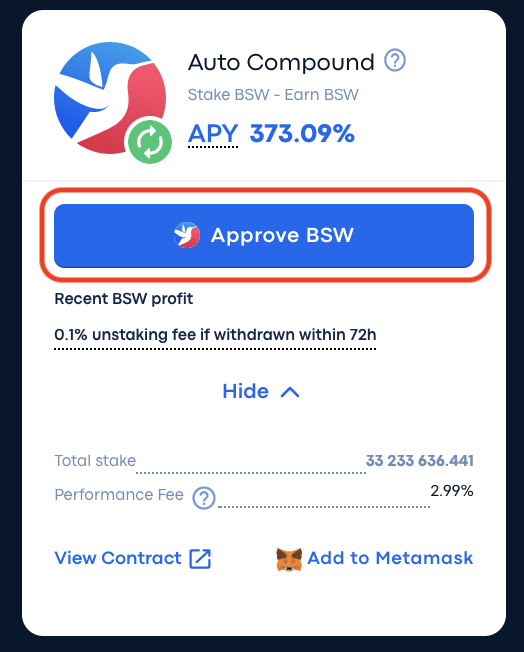
Task: Click the green auto-compound refresh badge
Action: [150, 141]
